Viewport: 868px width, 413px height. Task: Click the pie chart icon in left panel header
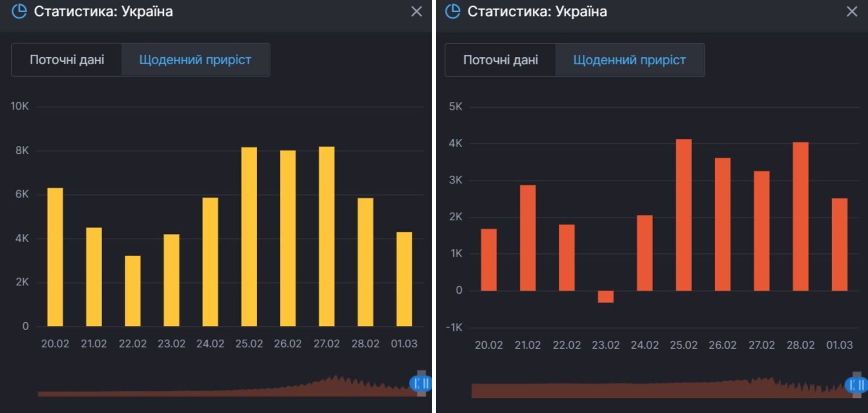coord(19,11)
